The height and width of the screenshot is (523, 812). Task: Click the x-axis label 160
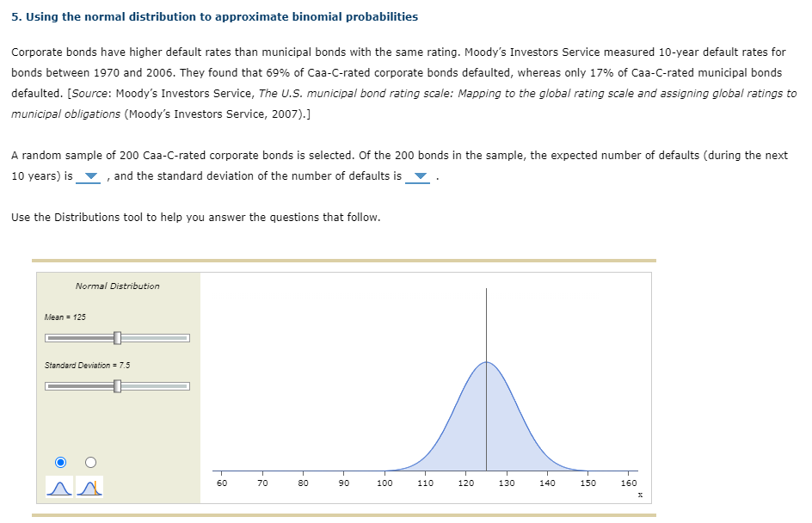pyautogui.click(x=629, y=483)
